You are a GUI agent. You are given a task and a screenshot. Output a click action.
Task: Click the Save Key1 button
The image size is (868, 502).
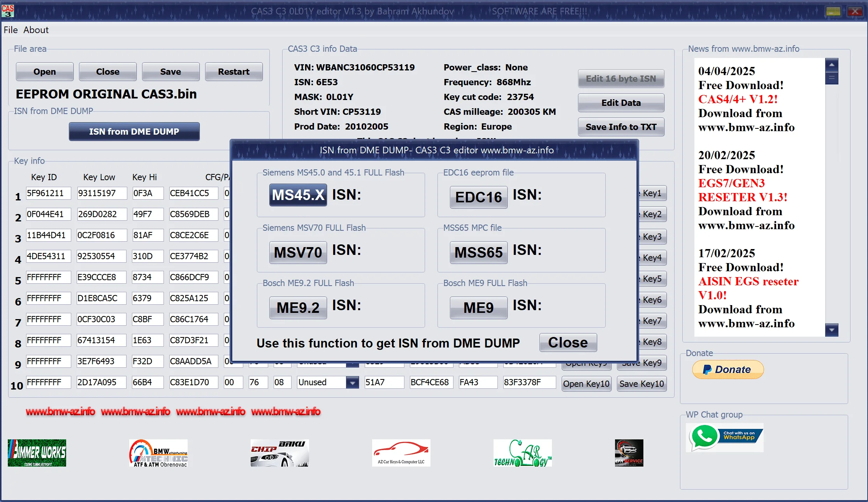pyautogui.click(x=652, y=193)
